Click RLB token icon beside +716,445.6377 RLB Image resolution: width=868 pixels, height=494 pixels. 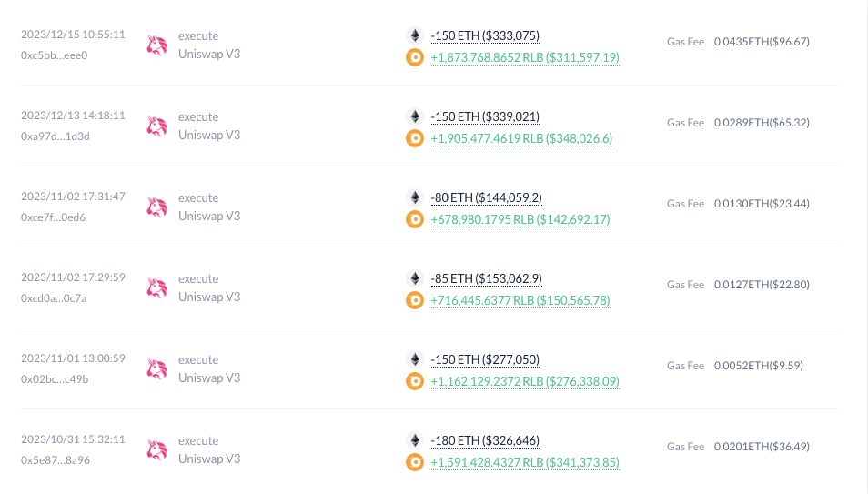click(415, 300)
